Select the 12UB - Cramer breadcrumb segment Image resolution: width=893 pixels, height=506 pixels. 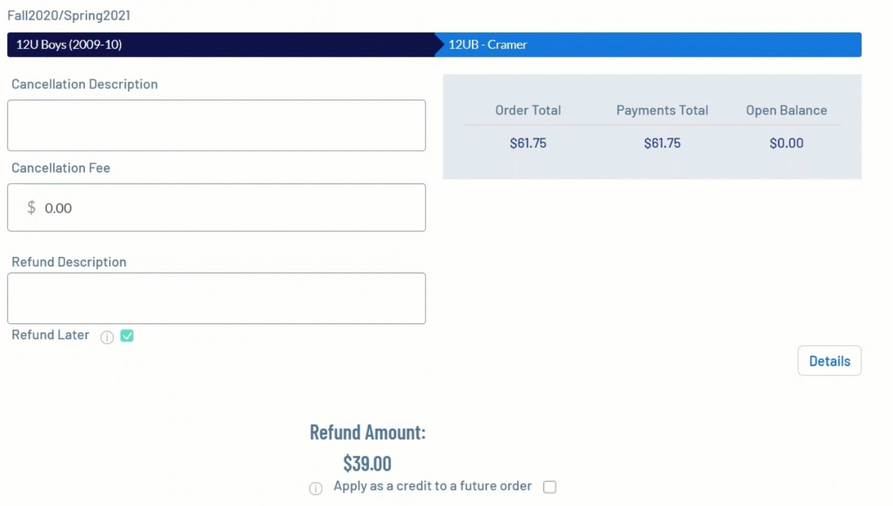pos(488,45)
